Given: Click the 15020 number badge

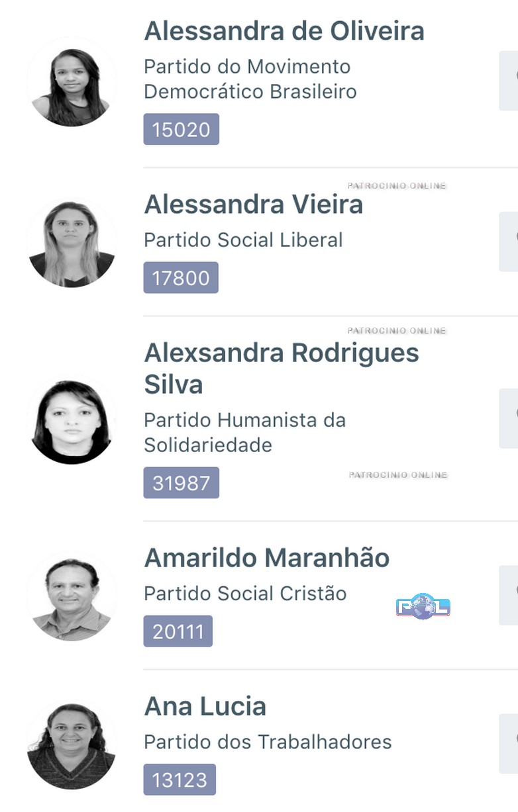Looking at the screenshot, I should pos(181,130).
